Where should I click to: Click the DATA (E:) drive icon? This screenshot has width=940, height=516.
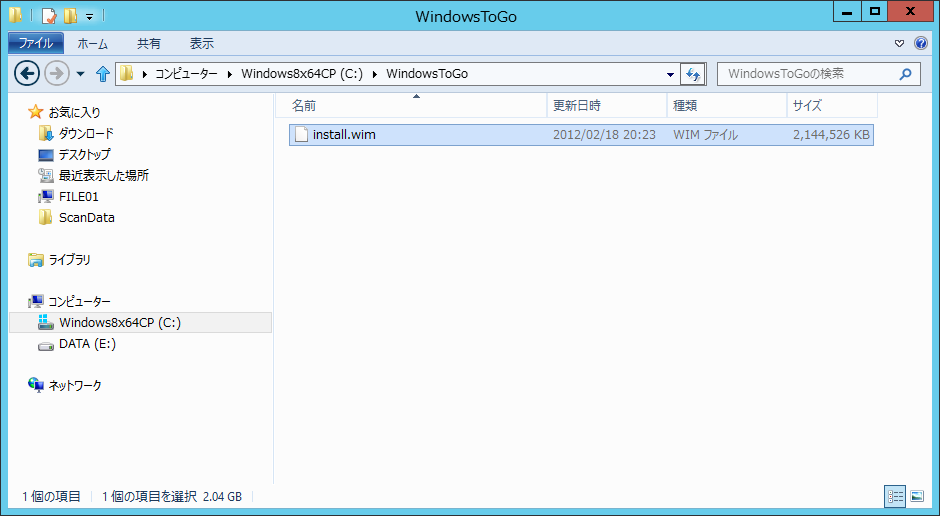point(46,345)
